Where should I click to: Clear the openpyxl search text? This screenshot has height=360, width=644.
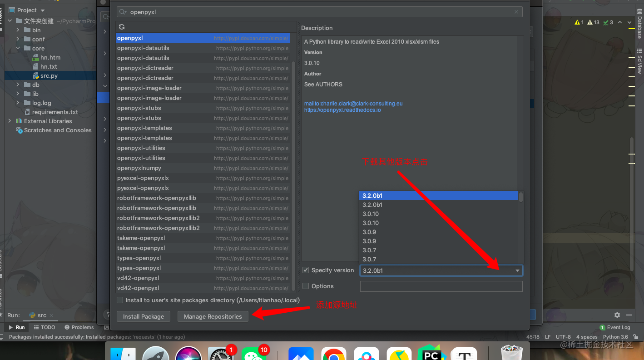point(516,12)
